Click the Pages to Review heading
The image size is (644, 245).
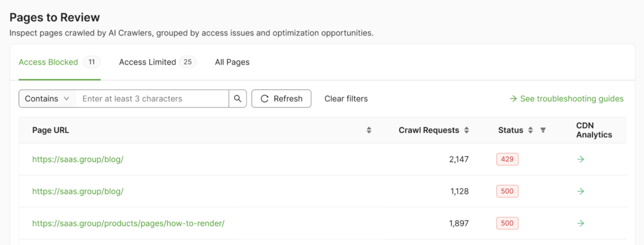point(55,18)
